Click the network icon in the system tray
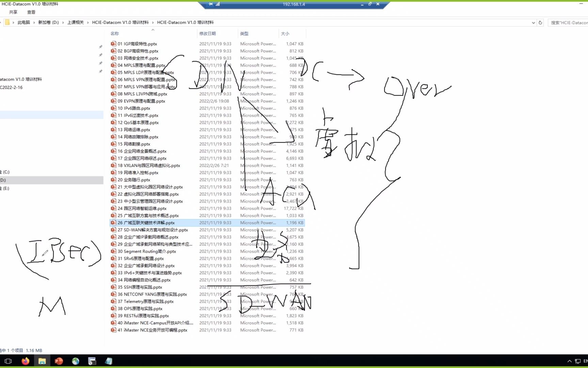Viewport: 588px width, 368px height. click(578, 361)
